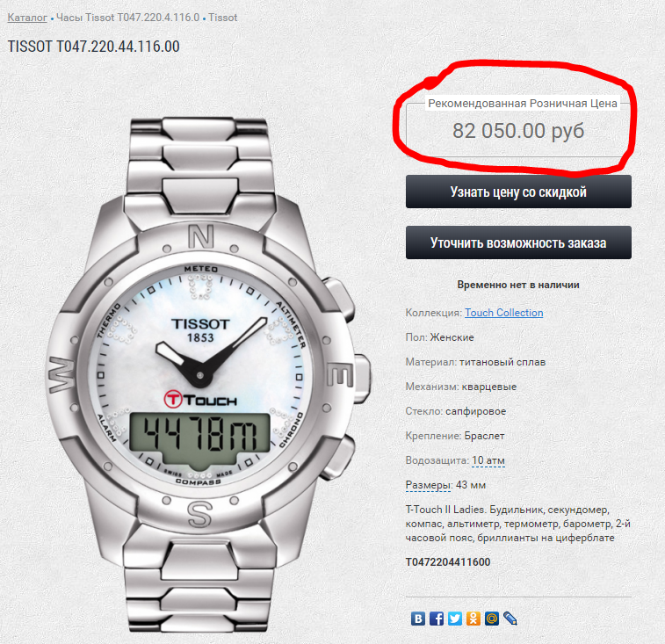Image resolution: width=665 pixels, height=644 pixels.
Task: Click the 'TISSOT T047.220.44.116.00' page heading
Action: coord(94,47)
